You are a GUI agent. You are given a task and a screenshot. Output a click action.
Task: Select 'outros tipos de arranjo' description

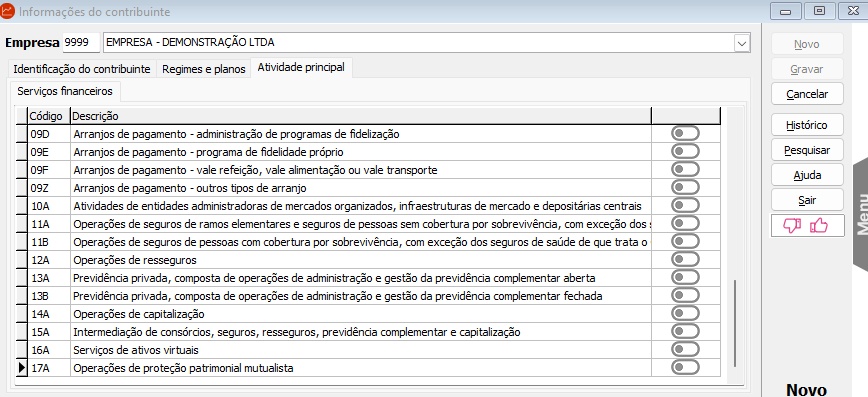(251, 188)
